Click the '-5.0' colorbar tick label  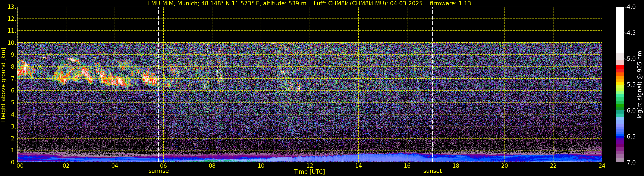[x=630, y=59]
